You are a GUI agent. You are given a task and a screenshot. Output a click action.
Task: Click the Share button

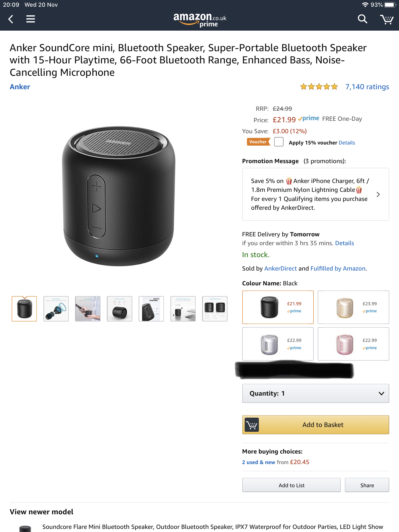tap(367, 485)
